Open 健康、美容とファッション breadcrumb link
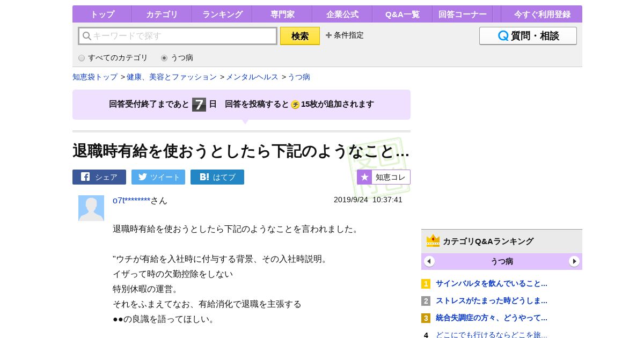 pos(172,77)
